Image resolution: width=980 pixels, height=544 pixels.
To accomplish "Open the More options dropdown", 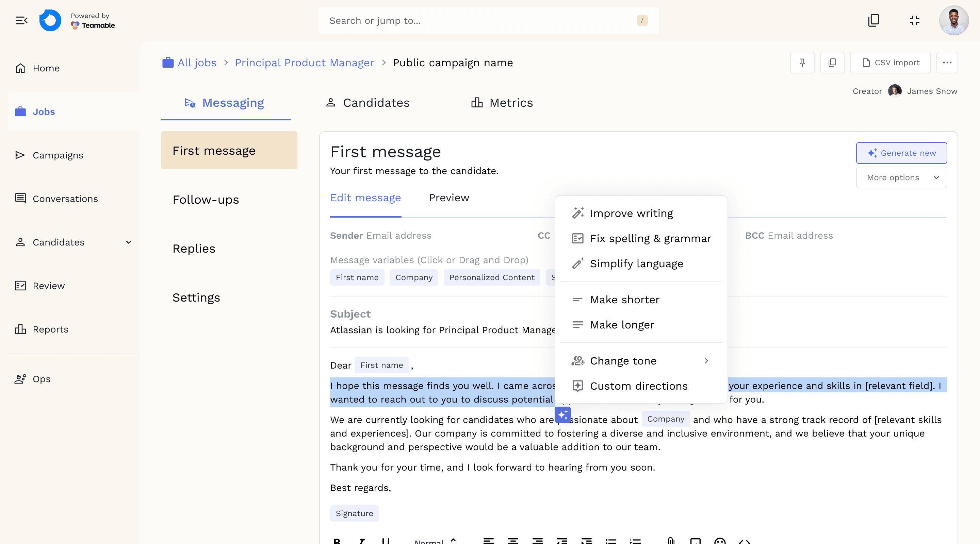I will click(x=901, y=177).
